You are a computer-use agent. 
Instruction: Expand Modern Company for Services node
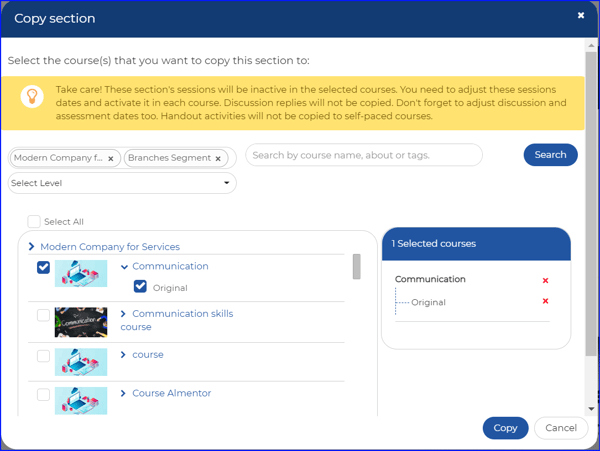31,247
